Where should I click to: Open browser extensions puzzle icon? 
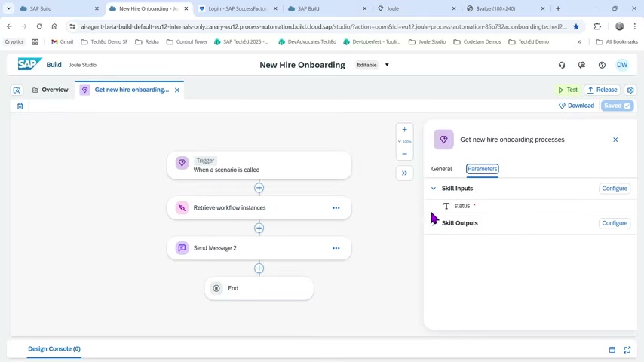tap(597, 26)
